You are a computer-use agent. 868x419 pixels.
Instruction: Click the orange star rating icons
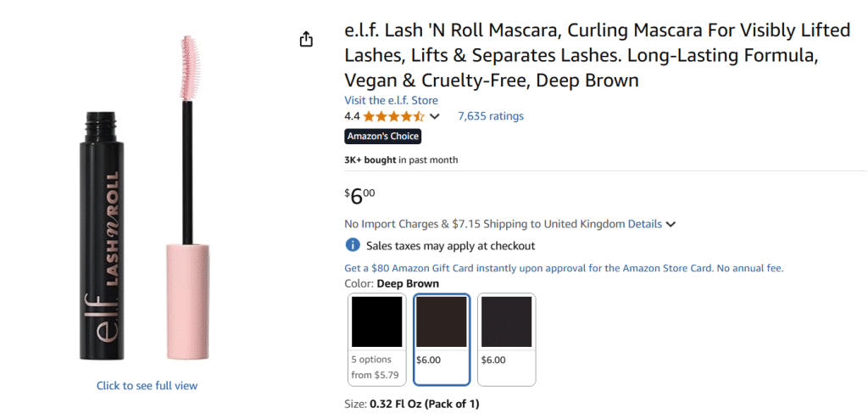[393, 116]
